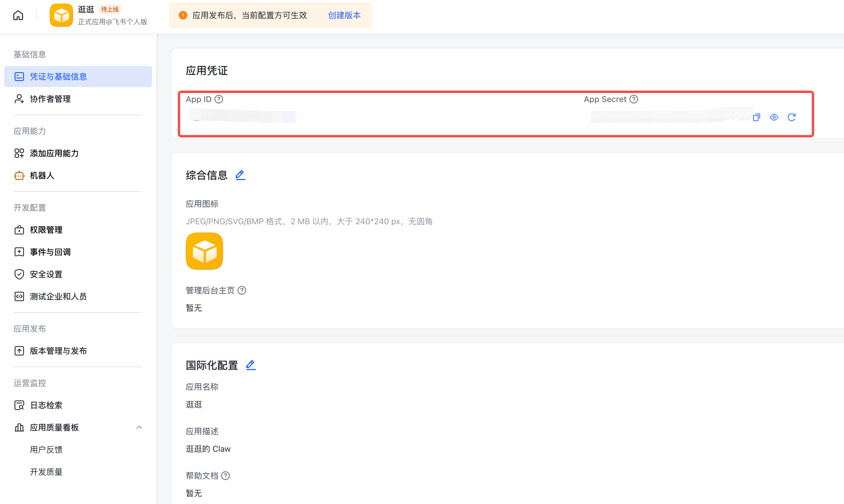The image size is (844, 504).
Task: Click the home icon in top bar
Action: pos(18,15)
